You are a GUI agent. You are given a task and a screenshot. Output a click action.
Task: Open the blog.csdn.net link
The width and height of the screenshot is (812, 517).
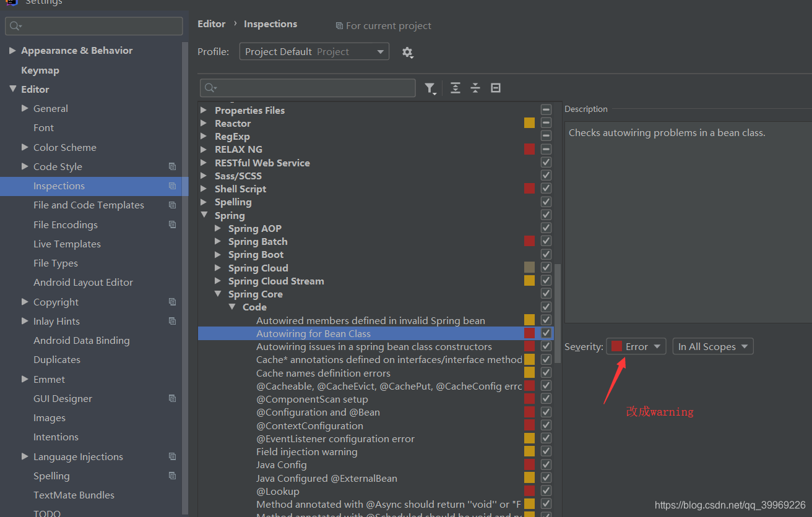730,505
